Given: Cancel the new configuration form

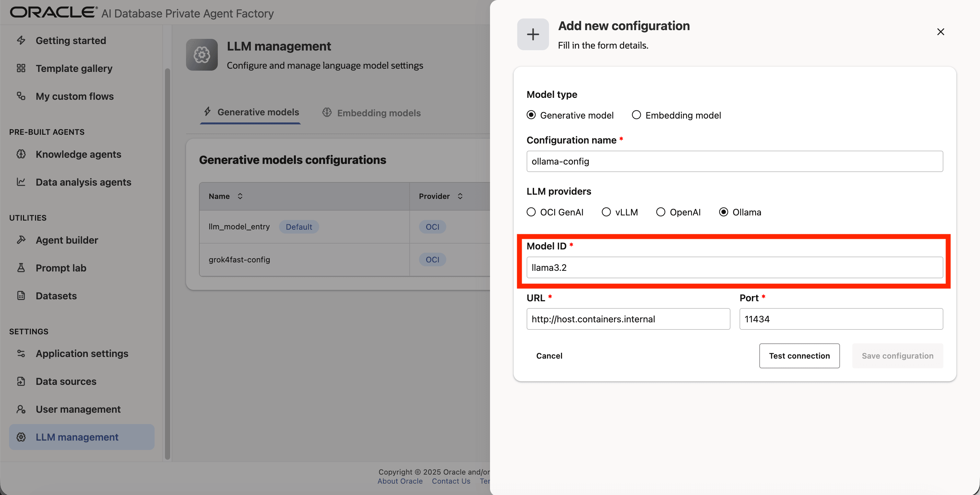Looking at the screenshot, I should point(549,355).
